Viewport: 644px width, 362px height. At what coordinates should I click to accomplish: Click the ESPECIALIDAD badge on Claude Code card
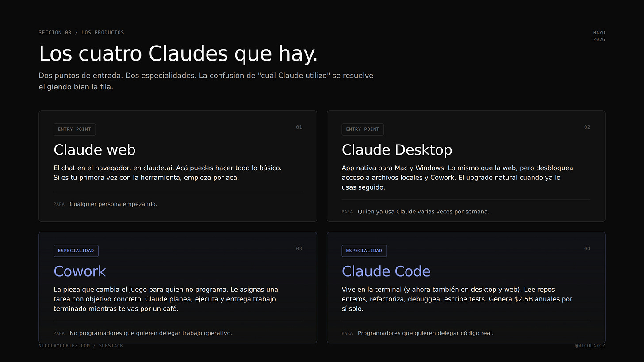(x=364, y=251)
